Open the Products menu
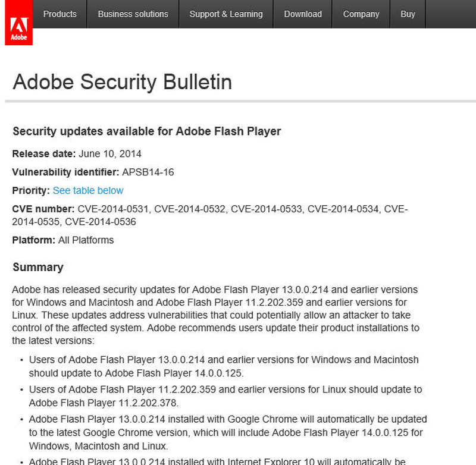Screen dimensions: 476x465 click(59, 14)
